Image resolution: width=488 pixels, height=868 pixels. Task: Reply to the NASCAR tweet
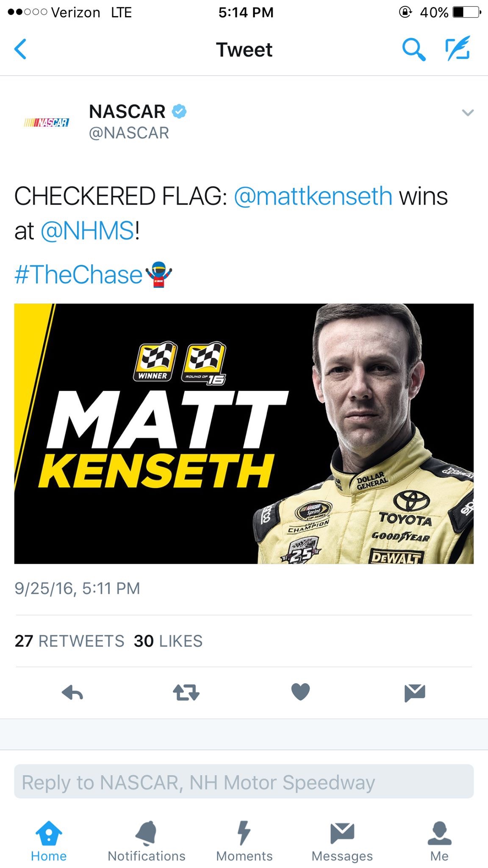click(72, 693)
